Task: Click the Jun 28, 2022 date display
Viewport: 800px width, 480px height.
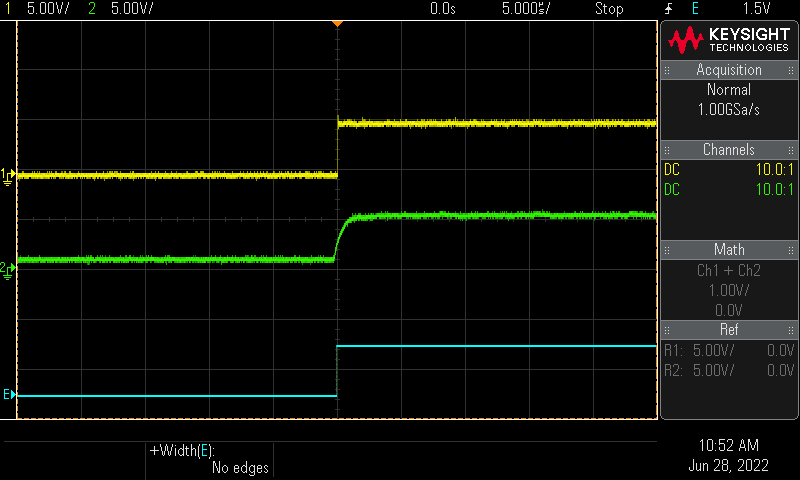Action: tap(729, 466)
